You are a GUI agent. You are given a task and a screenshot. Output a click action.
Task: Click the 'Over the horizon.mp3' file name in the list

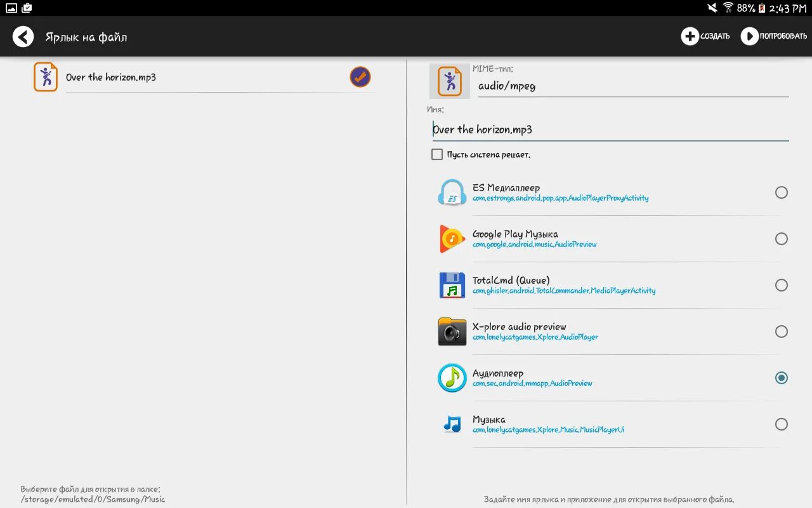pos(111,77)
